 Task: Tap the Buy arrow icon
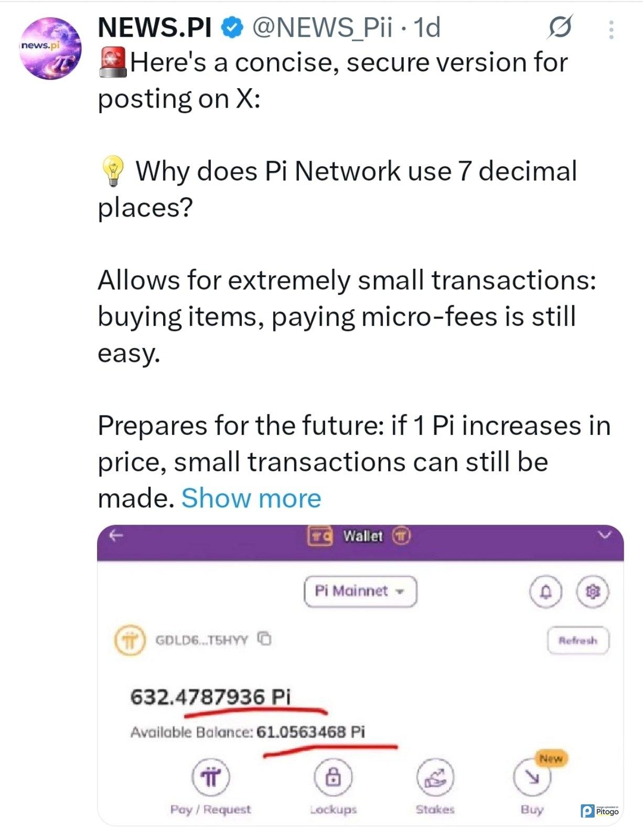pos(532,778)
